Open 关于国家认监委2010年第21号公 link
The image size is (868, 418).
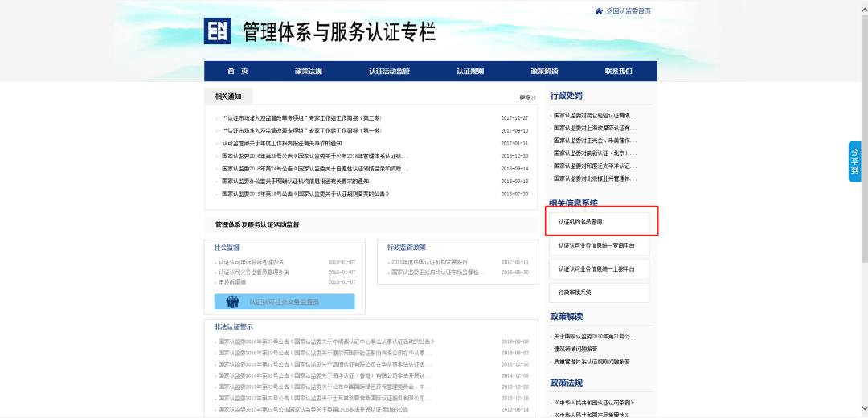tap(596, 337)
